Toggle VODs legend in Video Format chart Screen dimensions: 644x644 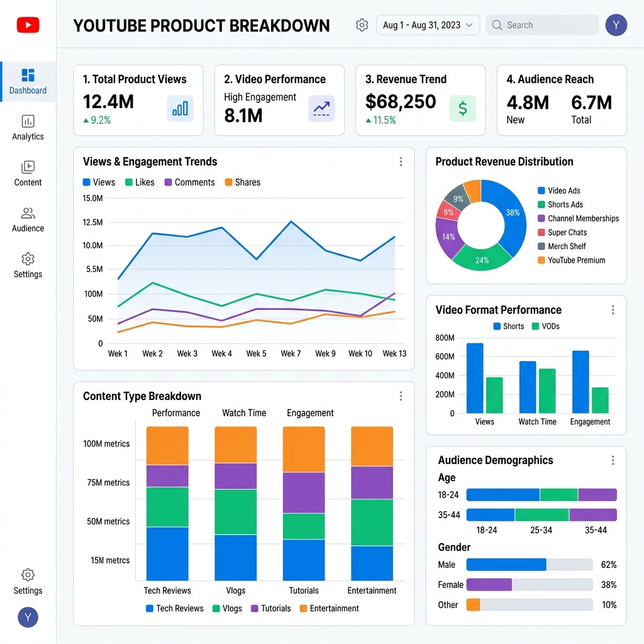546,326
